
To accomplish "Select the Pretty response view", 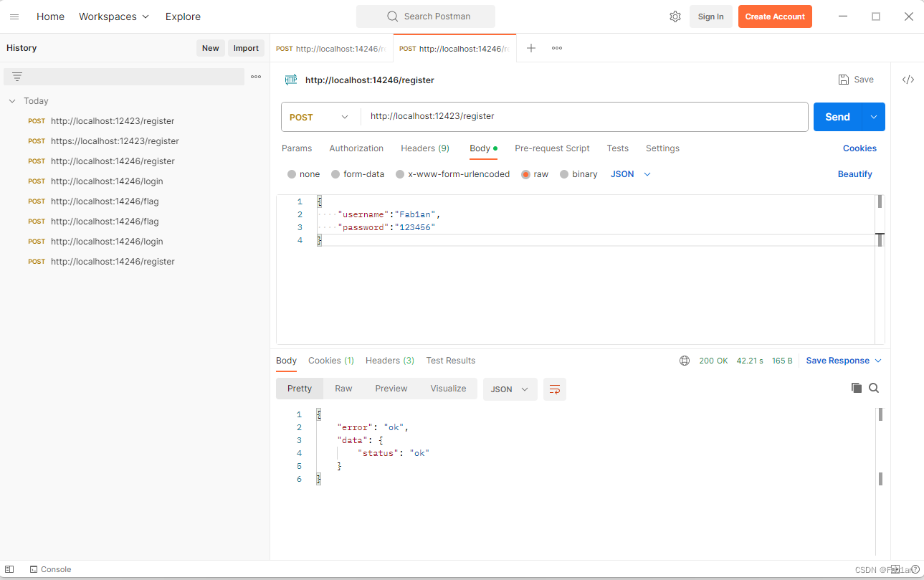I will [300, 389].
